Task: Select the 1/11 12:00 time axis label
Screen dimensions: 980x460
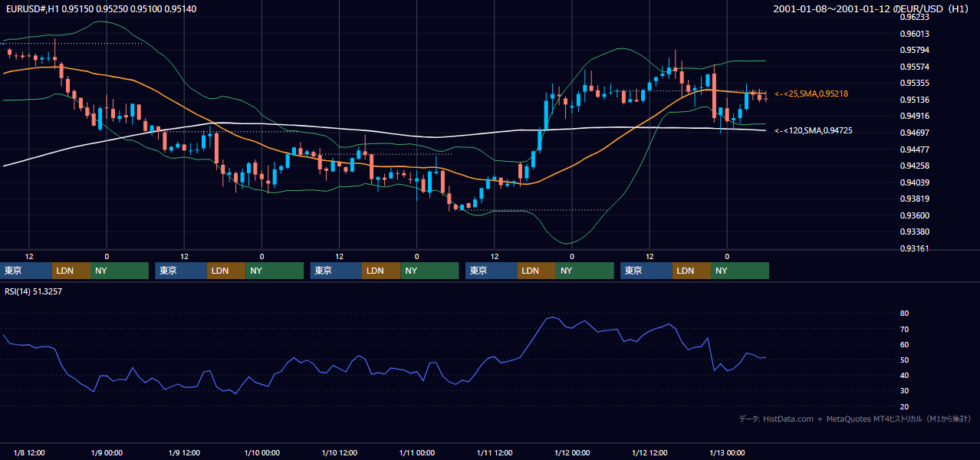Action: 495,453
